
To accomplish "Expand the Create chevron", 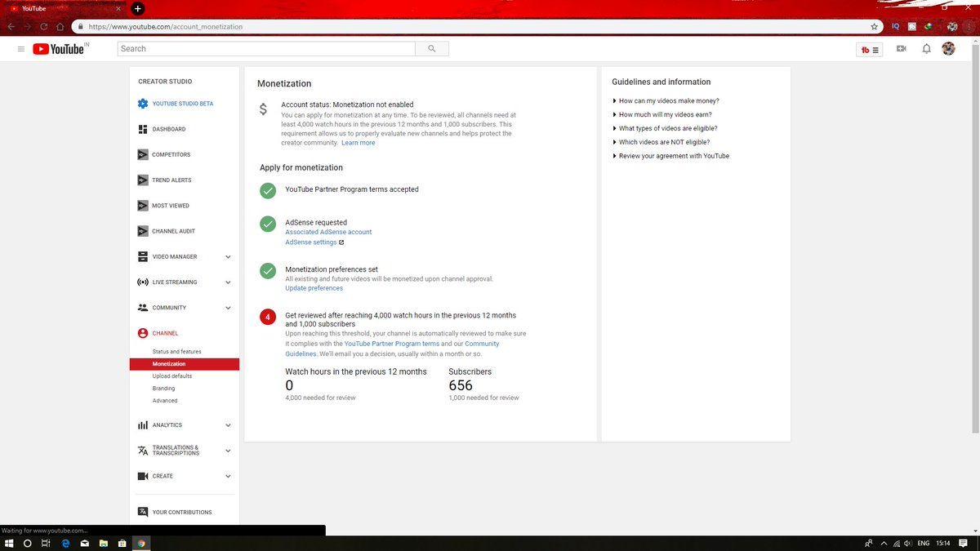I will point(228,476).
